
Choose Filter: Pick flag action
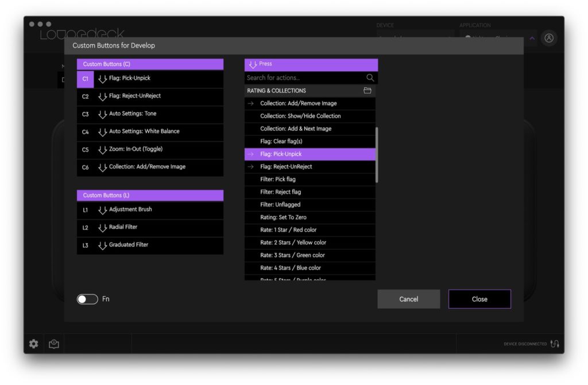(310, 179)
